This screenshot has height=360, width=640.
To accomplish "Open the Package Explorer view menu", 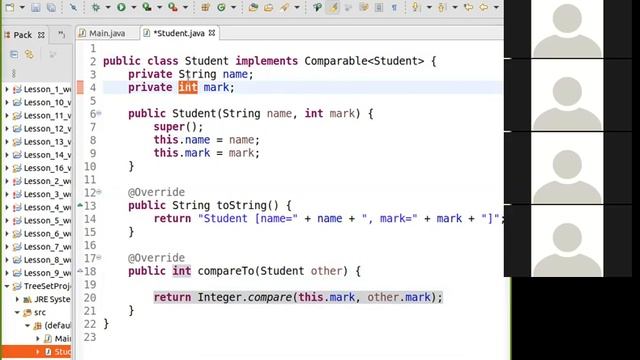I will pos(13,73).
